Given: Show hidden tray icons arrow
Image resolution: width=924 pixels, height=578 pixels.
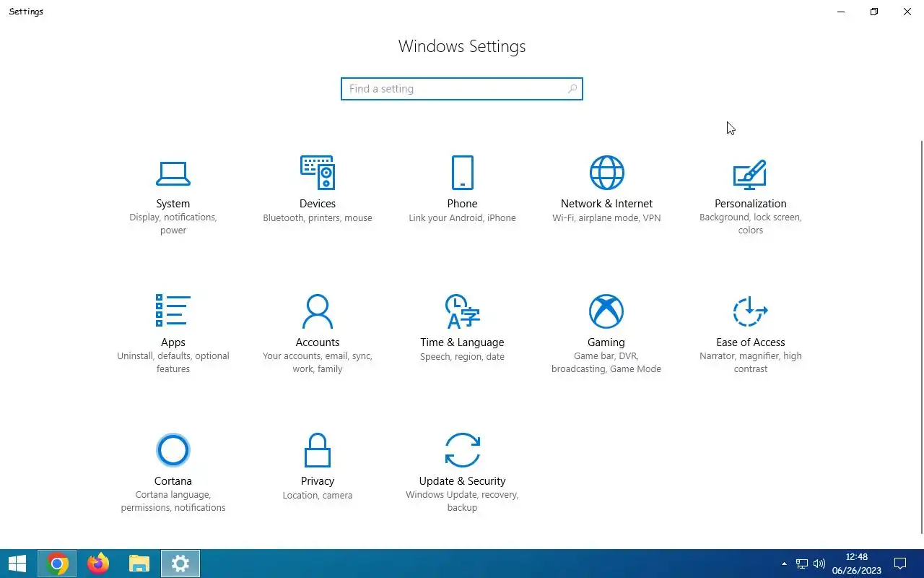Looking at the screenshot, I should click(784, 564).
